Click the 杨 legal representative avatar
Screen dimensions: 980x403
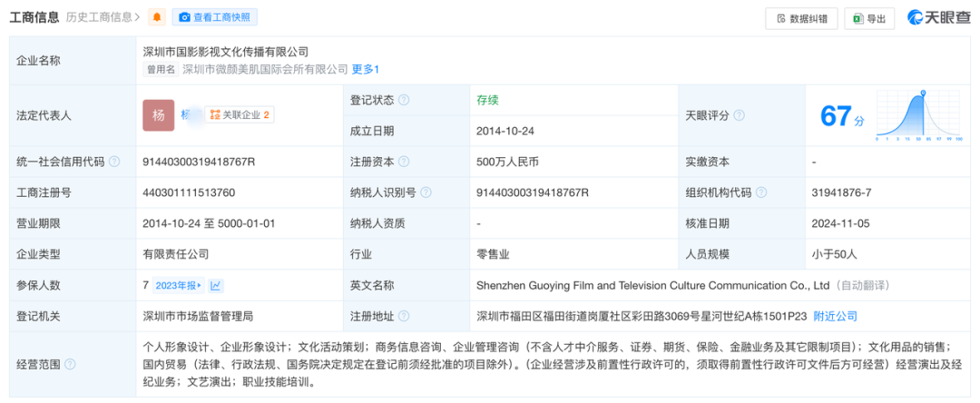pyautogui.click(x=158, y=115)
